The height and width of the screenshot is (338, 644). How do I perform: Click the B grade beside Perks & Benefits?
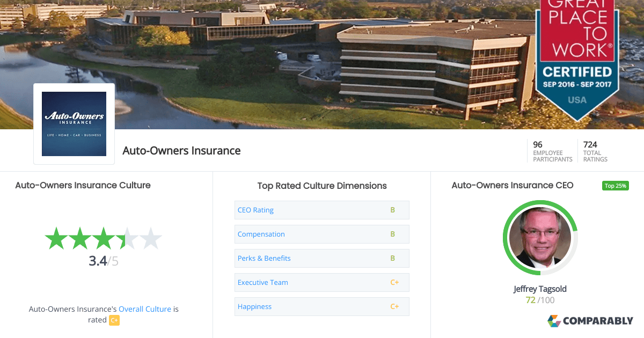tap(392, 258)
